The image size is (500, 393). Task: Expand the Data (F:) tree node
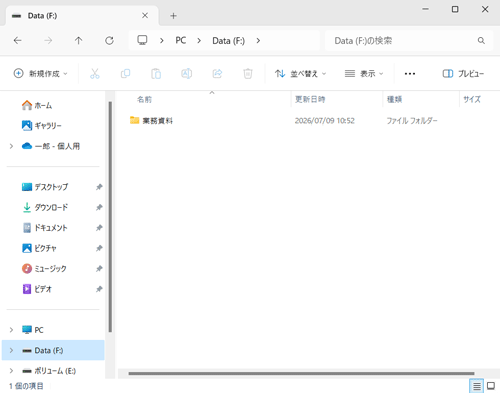click(x=11, y=350)
